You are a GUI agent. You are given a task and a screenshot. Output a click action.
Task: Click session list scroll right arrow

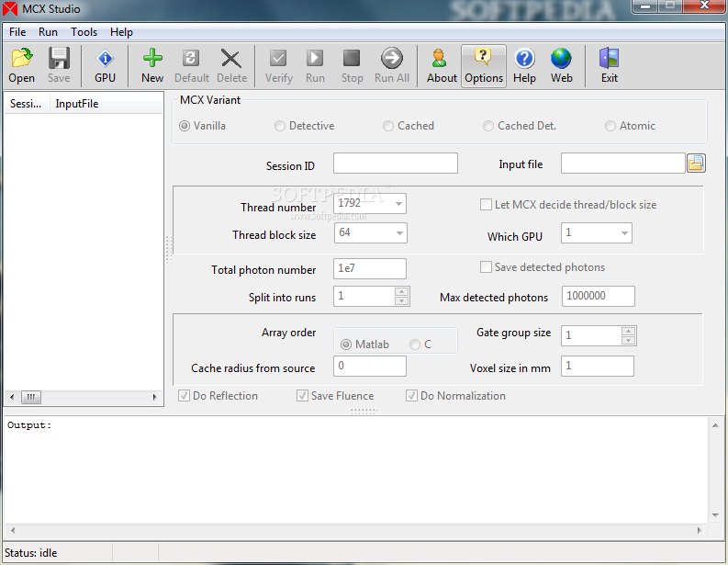point(154,397)
